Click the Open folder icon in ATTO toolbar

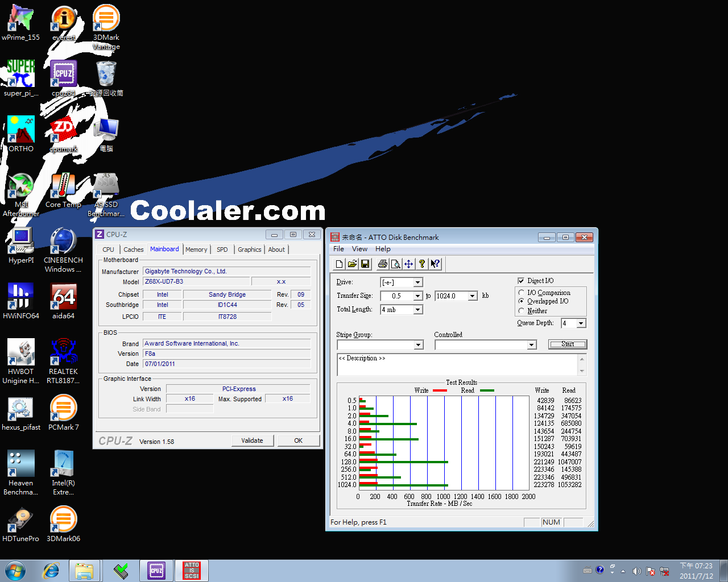tap(352, 264)
